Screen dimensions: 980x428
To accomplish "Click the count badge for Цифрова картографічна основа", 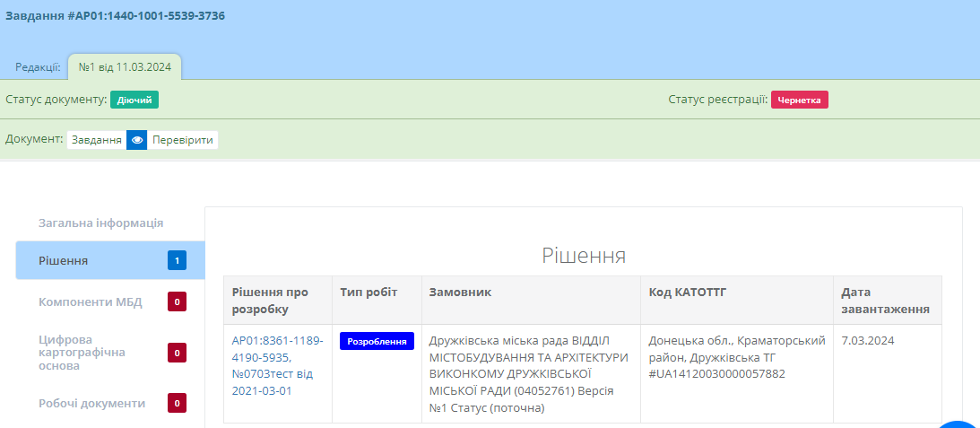I will point(177,354).
